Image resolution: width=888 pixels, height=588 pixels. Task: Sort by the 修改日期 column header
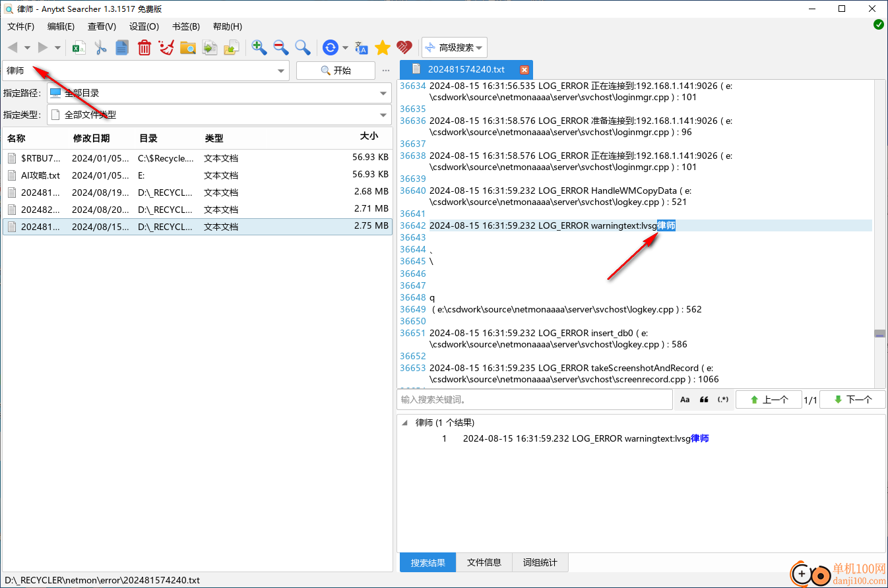coord(102,138)
